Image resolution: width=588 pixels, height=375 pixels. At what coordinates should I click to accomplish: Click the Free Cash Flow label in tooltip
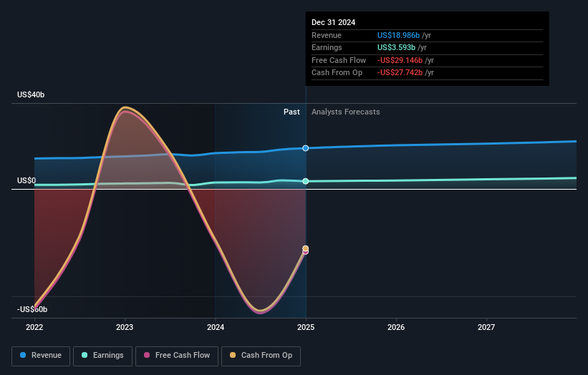[339, 60]
